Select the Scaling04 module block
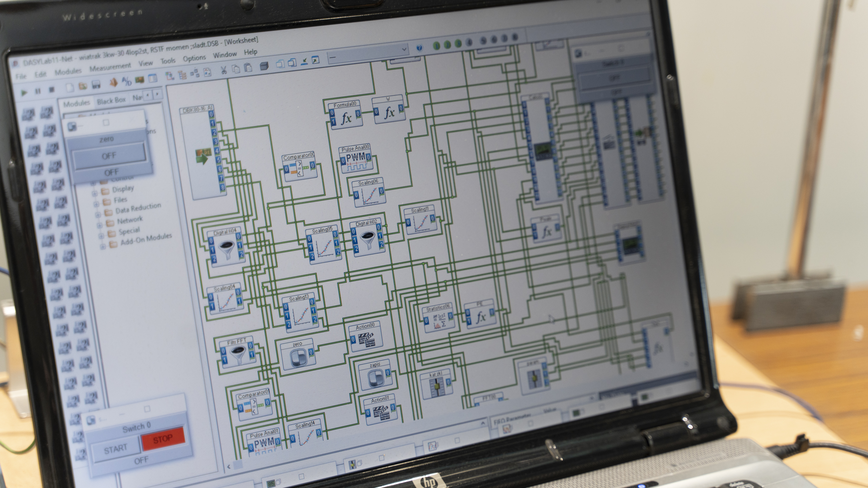This screenshot has width=868, height=488. pyautogui.click(x=225, y=299)
